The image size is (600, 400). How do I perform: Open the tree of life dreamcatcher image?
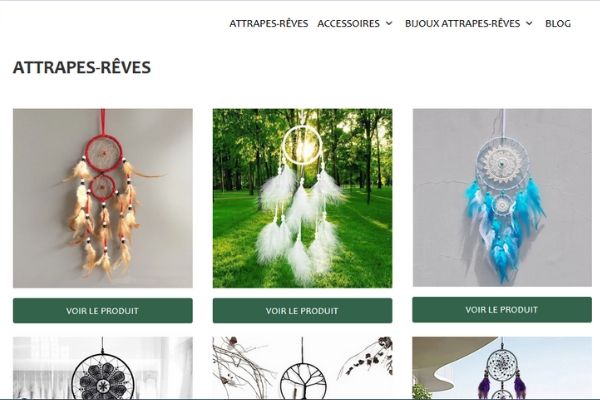[302, 368]
